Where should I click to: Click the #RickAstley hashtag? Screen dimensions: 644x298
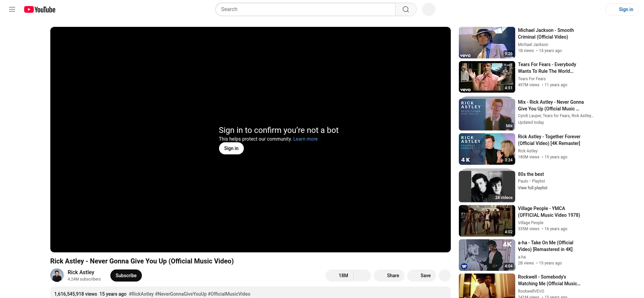coord(141,294)
